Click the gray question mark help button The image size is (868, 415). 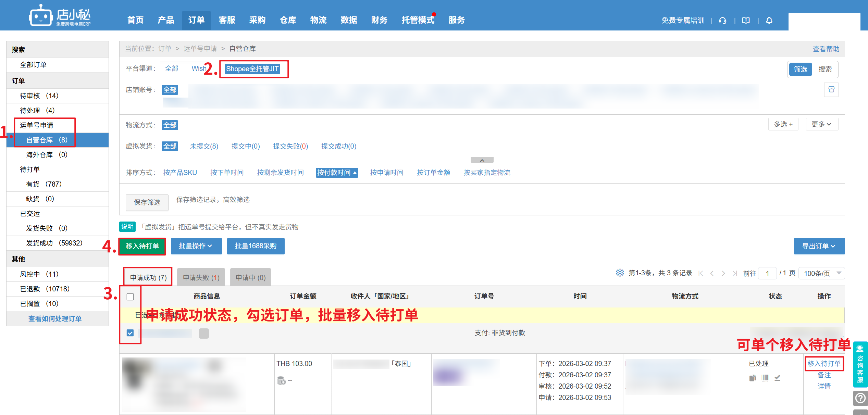point(860,398)
